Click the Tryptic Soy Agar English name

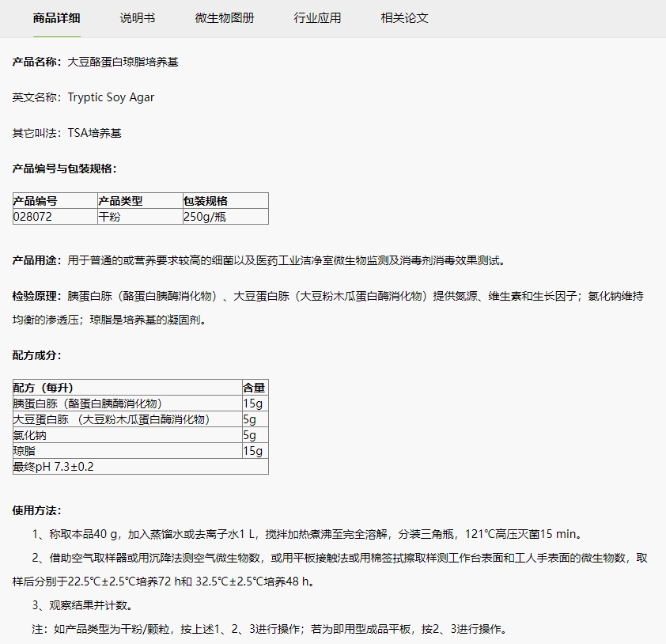111,97
